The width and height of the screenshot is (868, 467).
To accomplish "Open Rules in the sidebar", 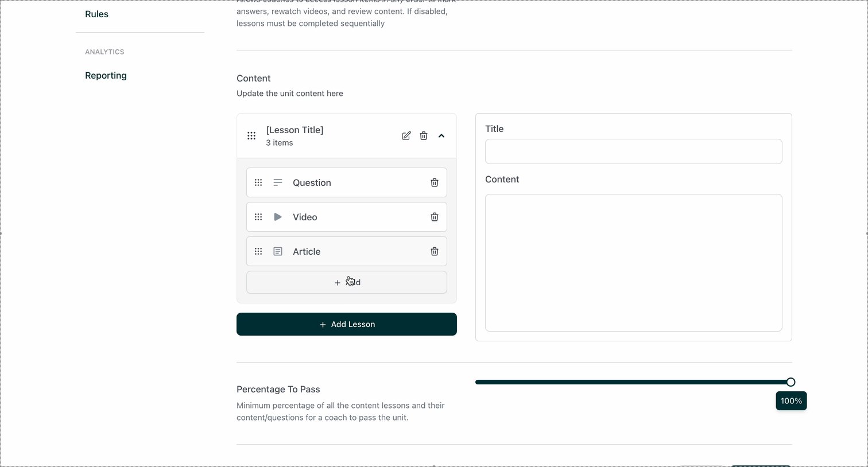I will pyautogui.click(x=96, y=14).
